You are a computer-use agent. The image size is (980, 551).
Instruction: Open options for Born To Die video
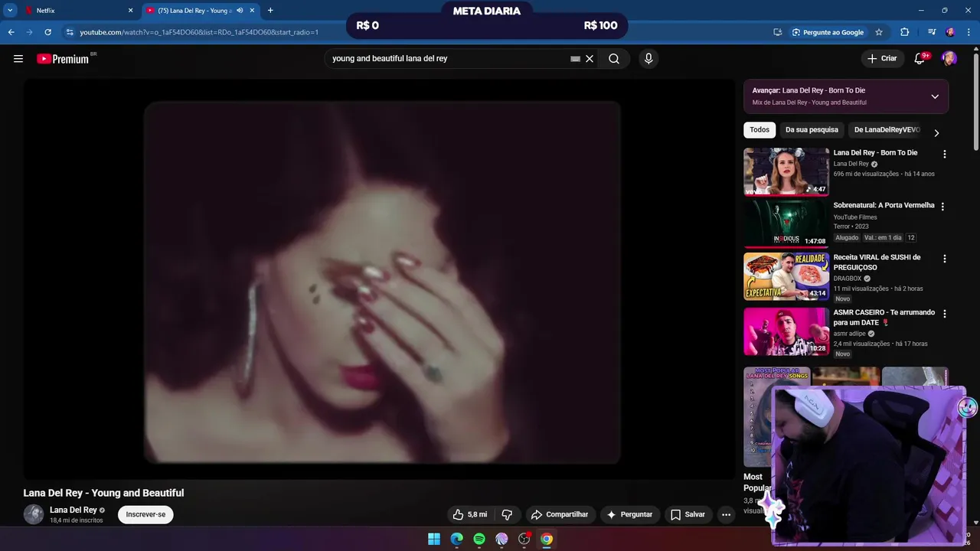click(x=944, y=154)
